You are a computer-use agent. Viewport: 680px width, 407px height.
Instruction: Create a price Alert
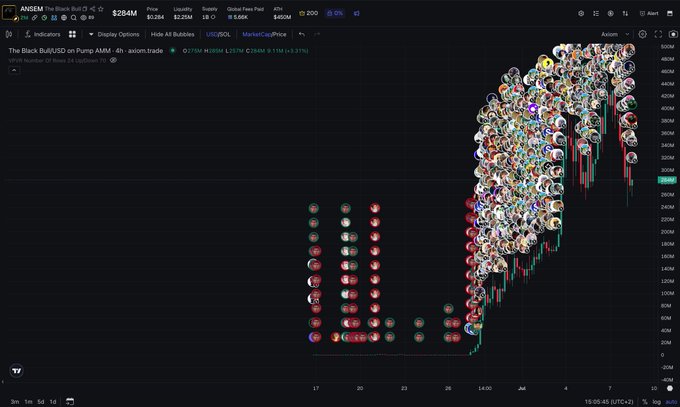(649, 13)
